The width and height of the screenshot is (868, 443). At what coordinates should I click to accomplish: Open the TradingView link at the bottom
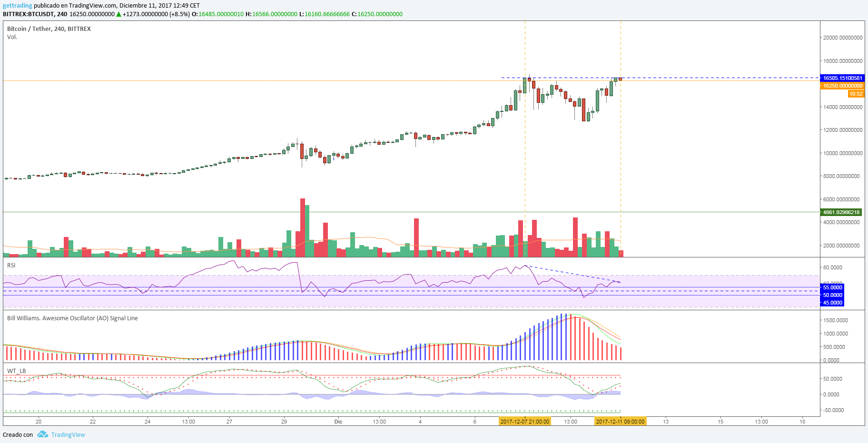click(68, 435)
